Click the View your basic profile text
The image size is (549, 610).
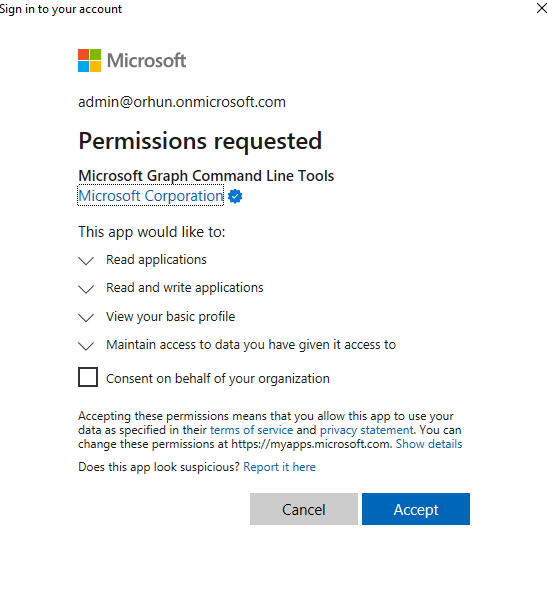pos(170,317)
